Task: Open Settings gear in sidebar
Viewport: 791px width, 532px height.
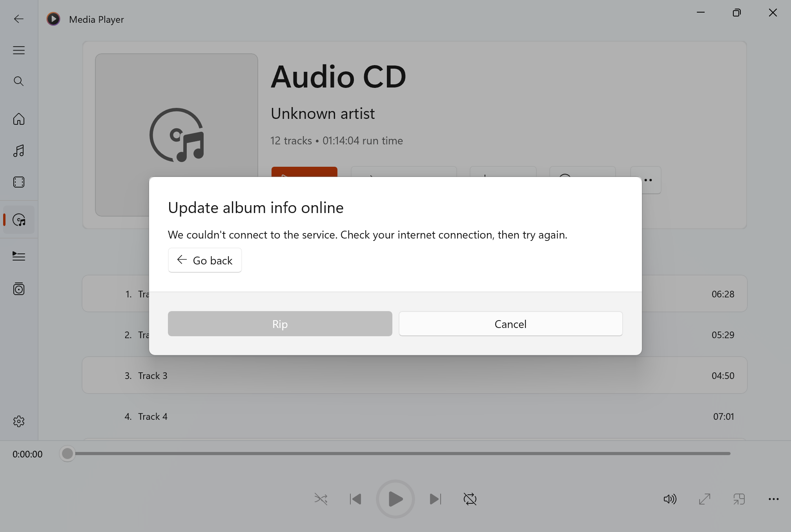Action: 19,421
